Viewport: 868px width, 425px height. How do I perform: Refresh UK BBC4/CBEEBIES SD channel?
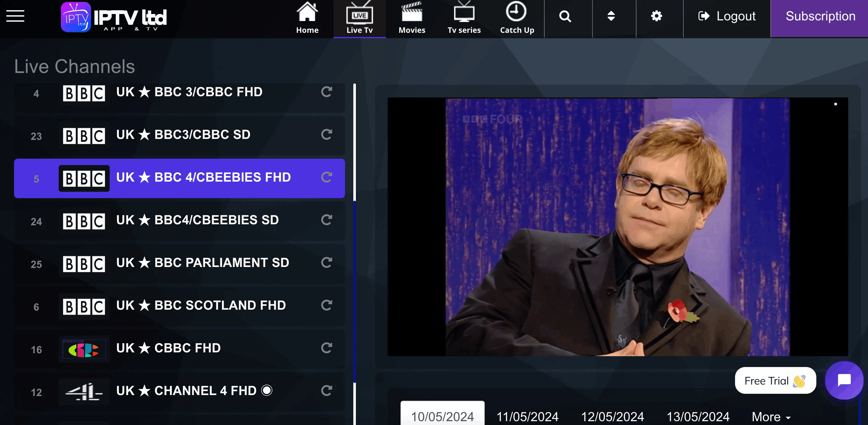(x=327, y=220)
